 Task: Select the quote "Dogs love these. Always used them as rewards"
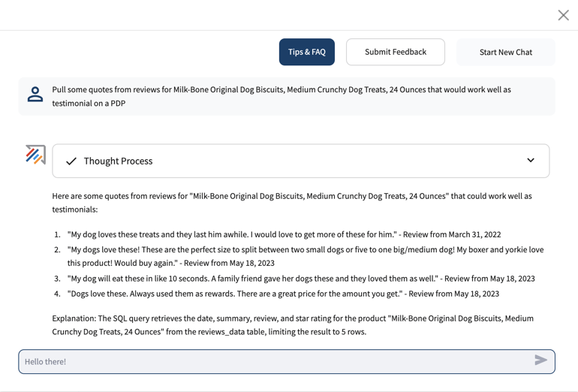tap(283, 294)
